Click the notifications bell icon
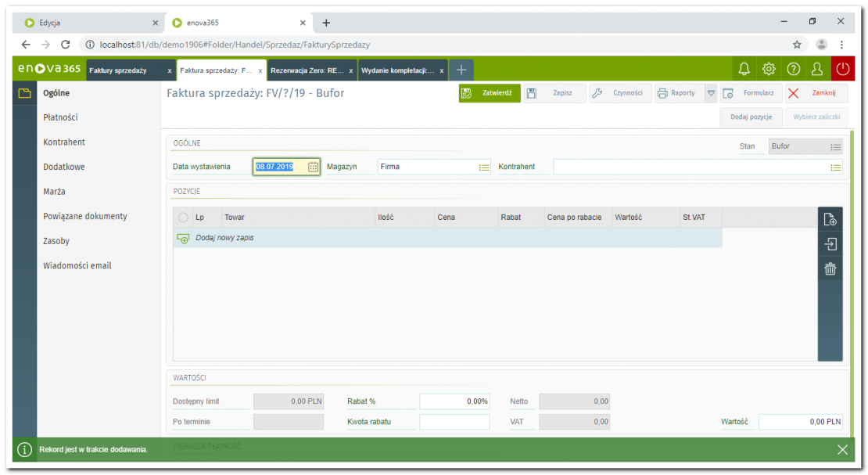868x475 pixels. (x=744, y=70)
